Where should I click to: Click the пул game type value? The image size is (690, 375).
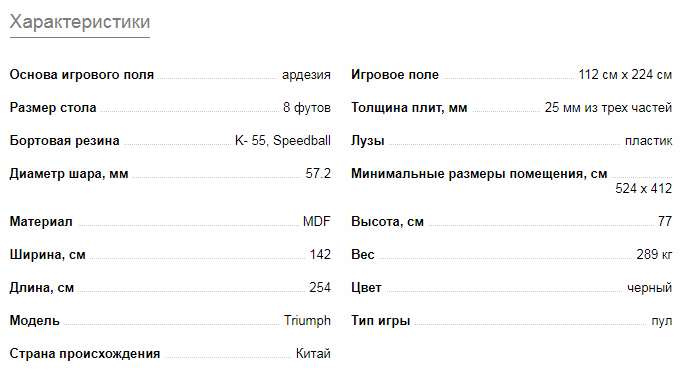[x=662, y=321]
